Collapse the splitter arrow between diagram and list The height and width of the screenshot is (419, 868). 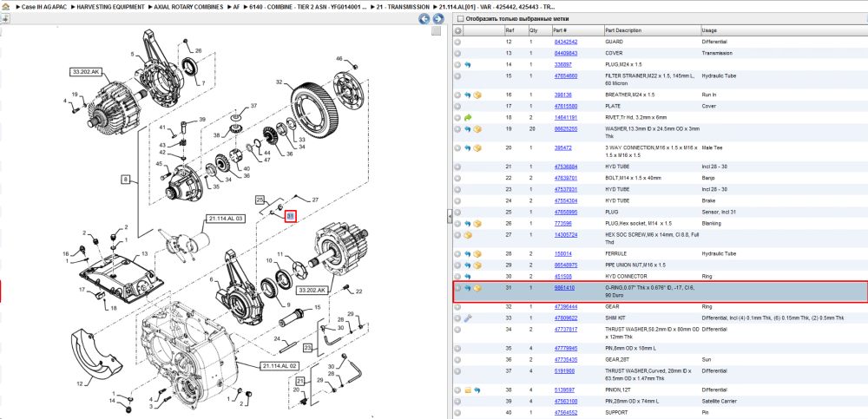click(x=449, y=218)
